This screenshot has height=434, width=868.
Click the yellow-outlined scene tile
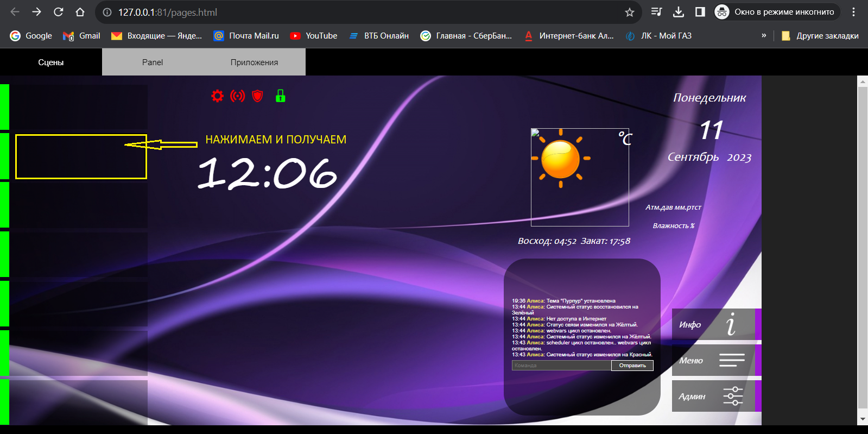[x=81, y=156]
